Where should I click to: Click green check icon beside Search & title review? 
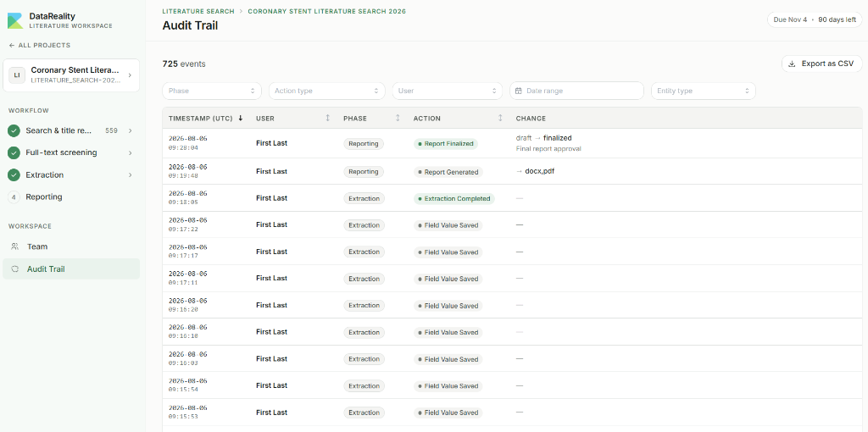click(14, 130)
